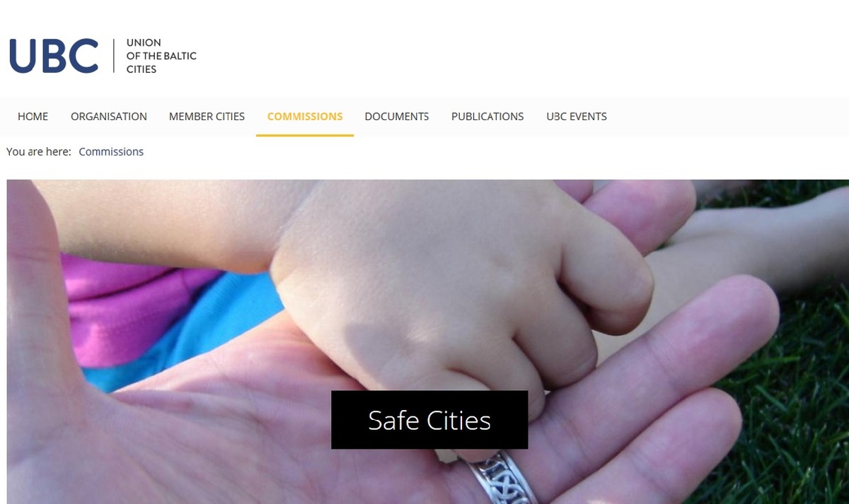
Task: Navigate to UBC EVENTS
Action: (577, 117)
